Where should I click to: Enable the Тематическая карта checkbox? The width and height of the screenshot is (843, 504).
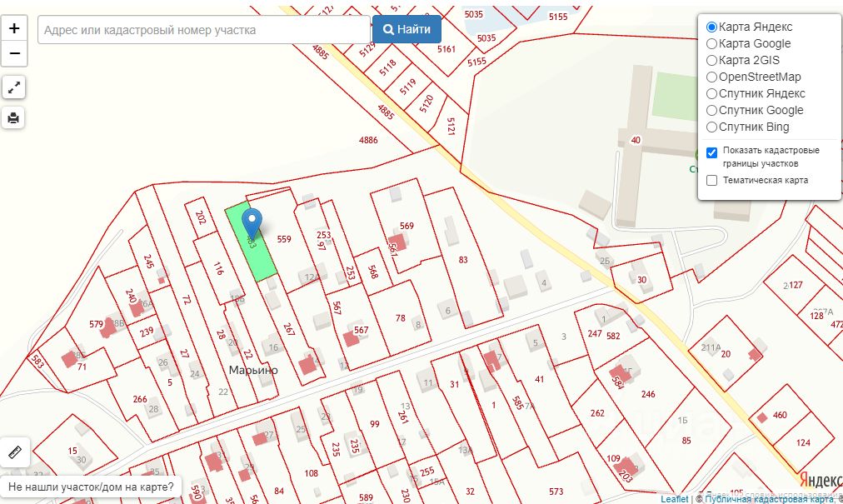pyautogui.click(x=711, y=180)
